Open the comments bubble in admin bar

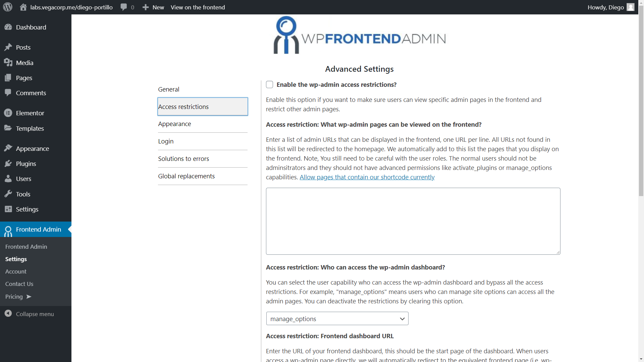pos(124,7)
